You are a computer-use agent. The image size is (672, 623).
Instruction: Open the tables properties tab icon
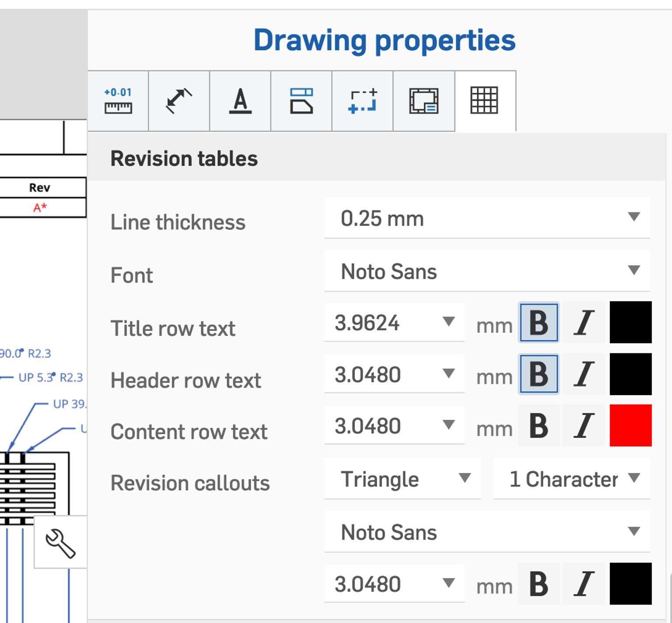click(486, 101)
